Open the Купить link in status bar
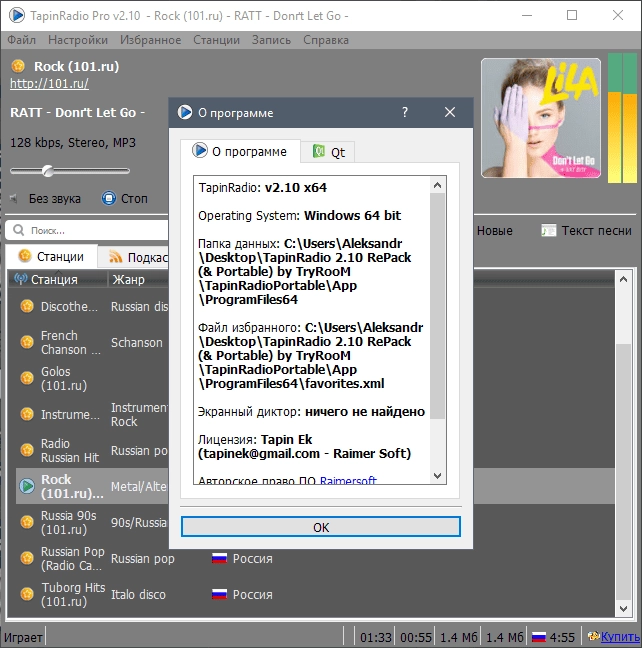Screen dimensions: 642x648 [x=620, y=637]
